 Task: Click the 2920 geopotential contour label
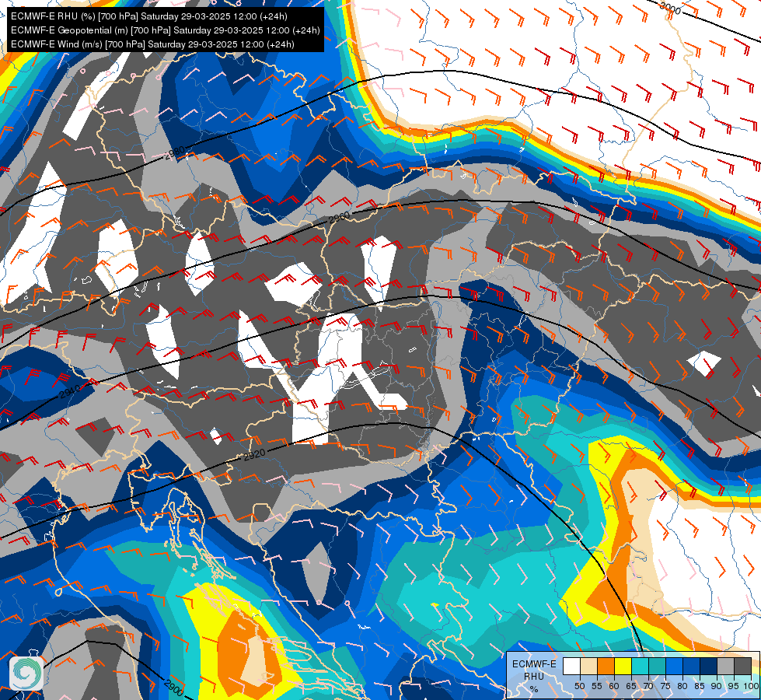tap(254, 455)
